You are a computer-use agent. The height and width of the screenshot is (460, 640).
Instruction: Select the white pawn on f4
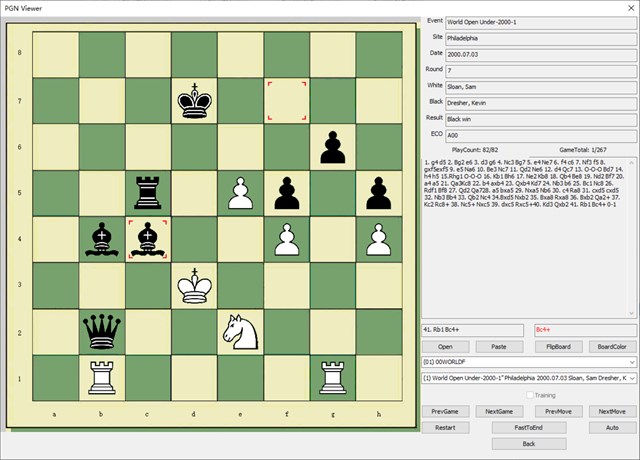click(287, 239)
